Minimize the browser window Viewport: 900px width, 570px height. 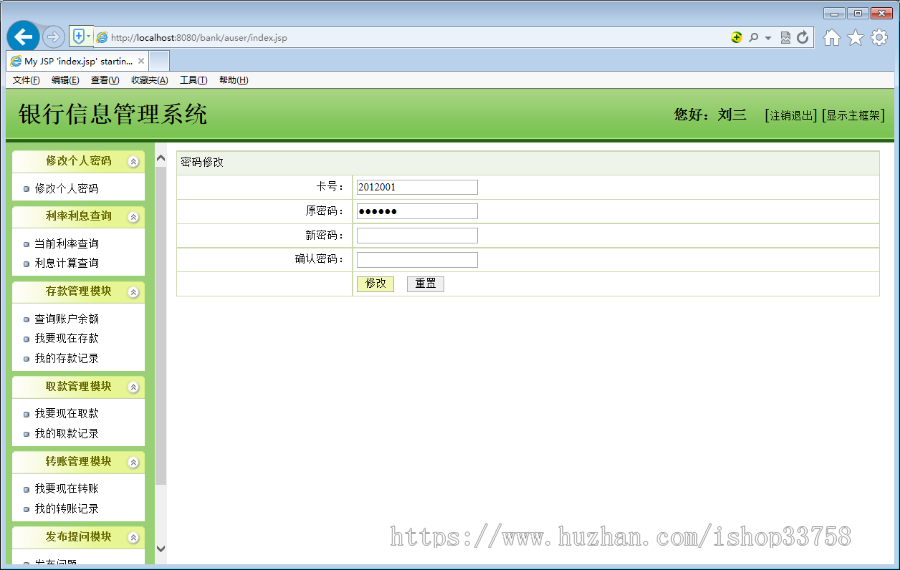tap(833, 13)
